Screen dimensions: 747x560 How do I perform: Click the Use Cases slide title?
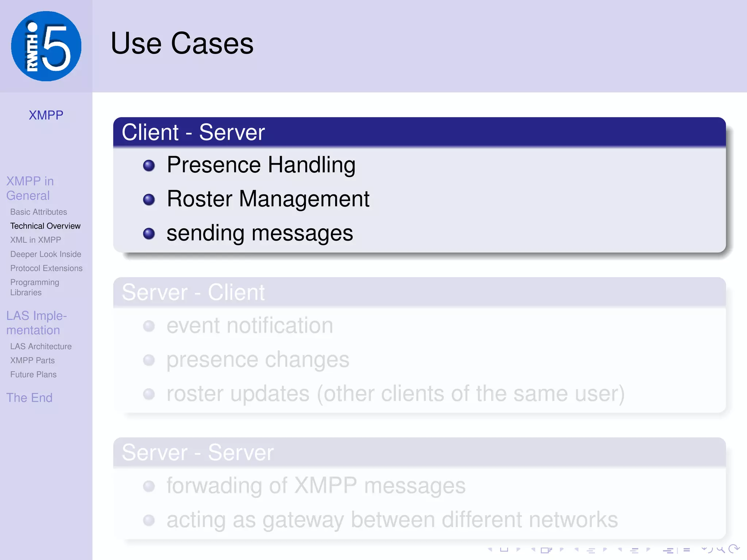[x=182, y=43]
